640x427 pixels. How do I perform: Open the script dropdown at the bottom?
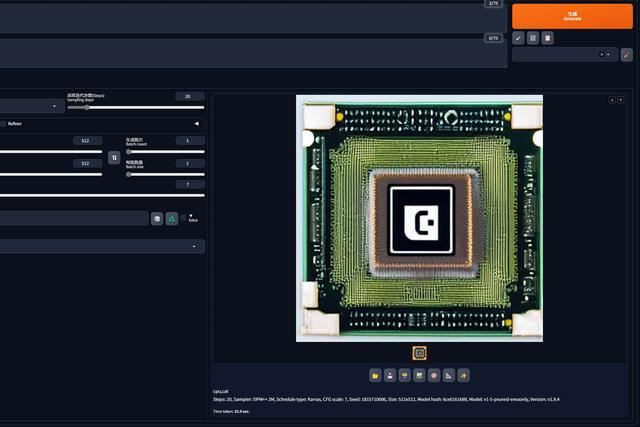click(x=100, y=246)
